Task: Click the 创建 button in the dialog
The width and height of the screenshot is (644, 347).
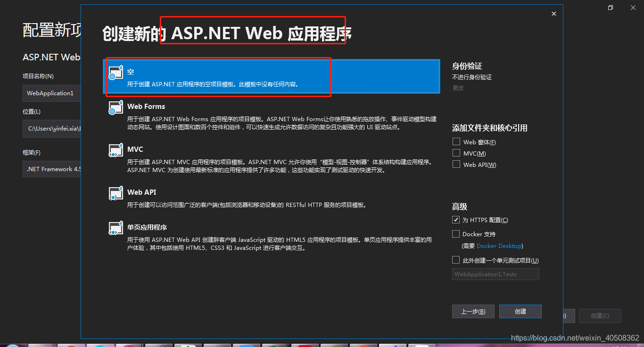Action: pyautogui.click(x=520, y=311)
